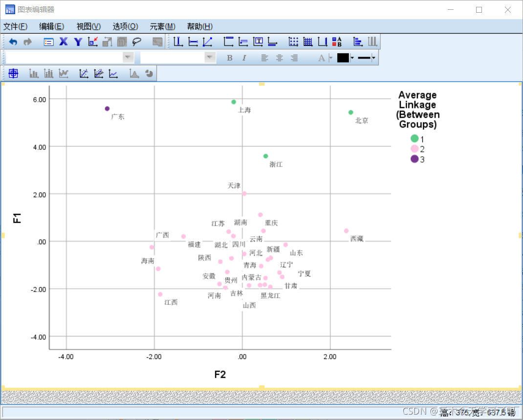Undo the last chart edit

coord(13,42)
